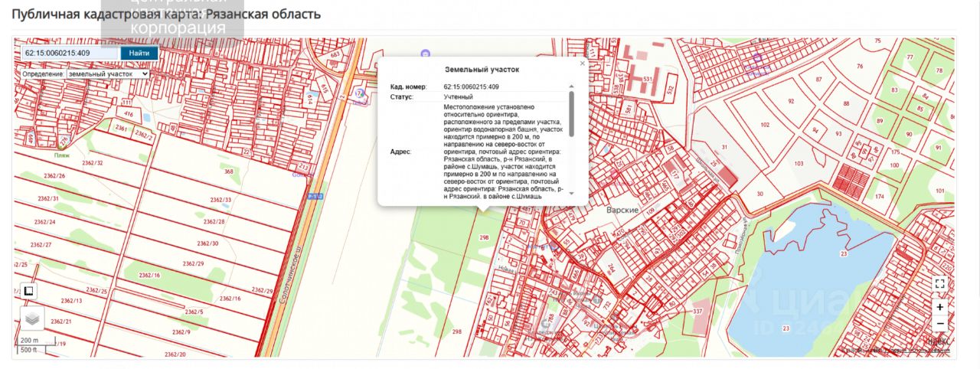Select parcel 416 on the map
Screen dimensions: 980x369
tap(128, 114)
